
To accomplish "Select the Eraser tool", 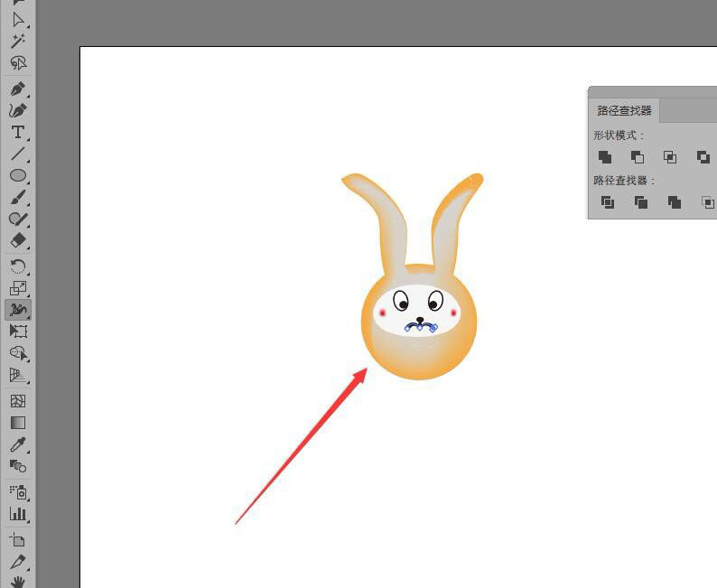I will tap(18, 240).
